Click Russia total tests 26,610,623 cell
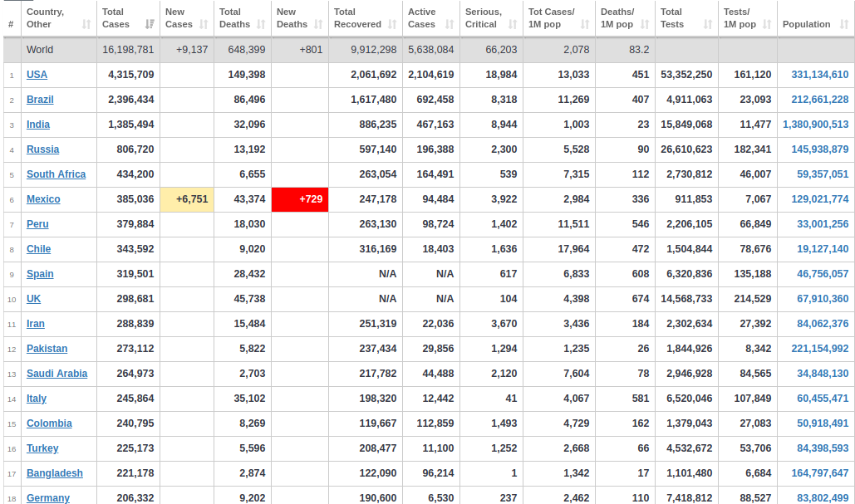855x504 pixels. [686, 149]
